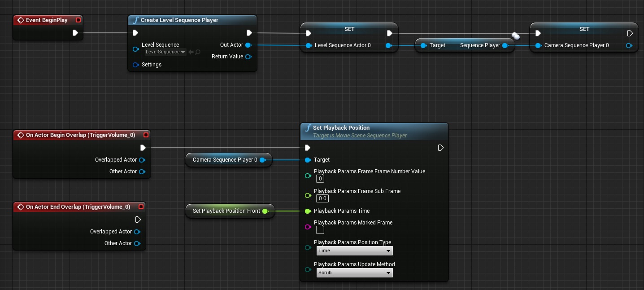Click the use-selected arrow icon beside LevelSequence
Image resolution: width=644 pixels, height=290 pixels.
(x=191, y=52)
